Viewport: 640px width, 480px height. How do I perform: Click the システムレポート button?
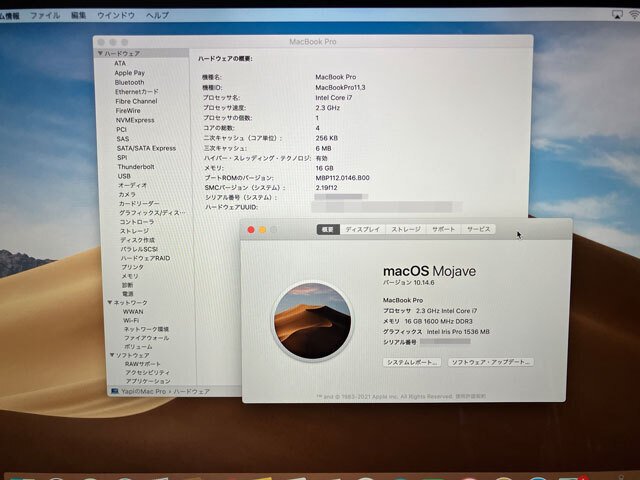point(412,362)
